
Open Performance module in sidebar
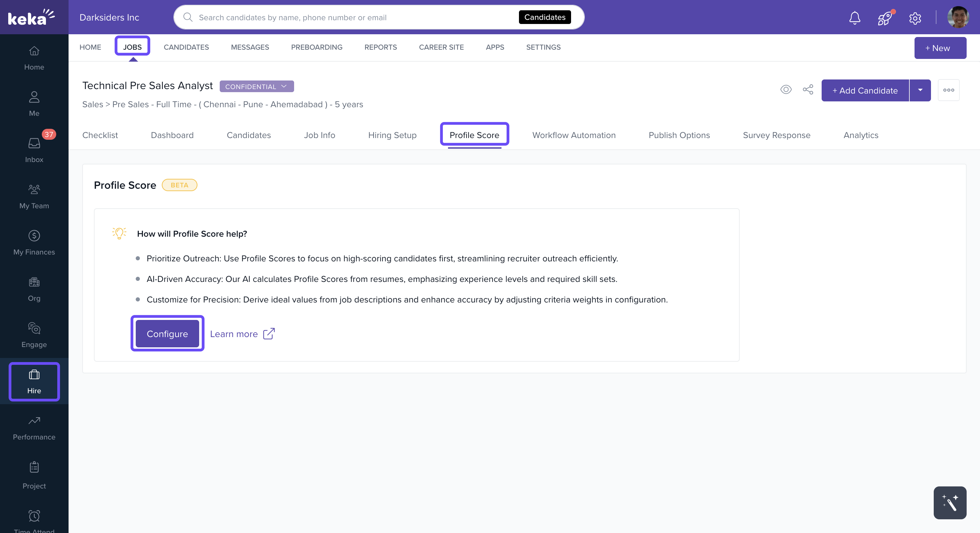pos(34,427)
